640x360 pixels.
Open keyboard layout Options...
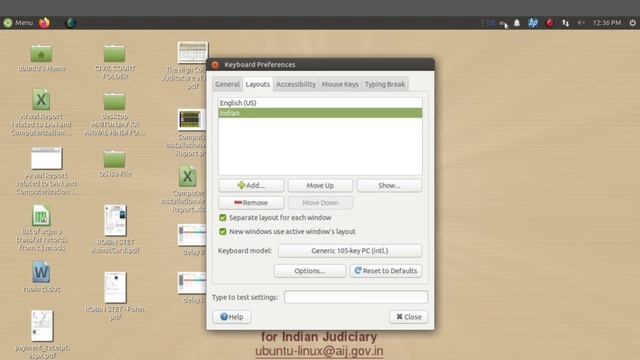(x=309, y=271)
